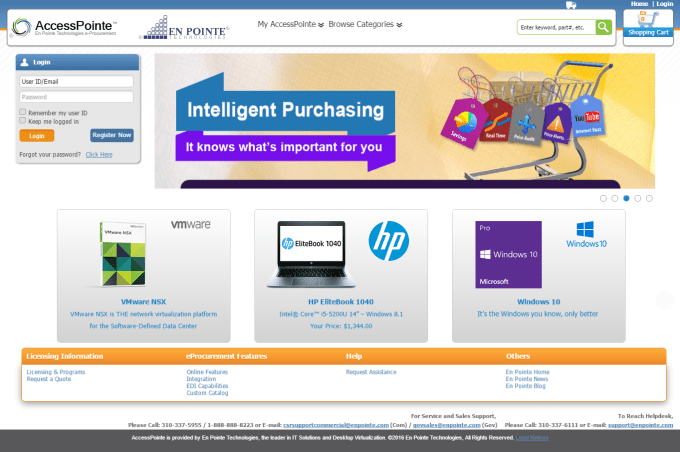Image resolution: width=680 pixels, height=452 pixels.
Task: Select the fifth carousel dot
Action: 649,198
